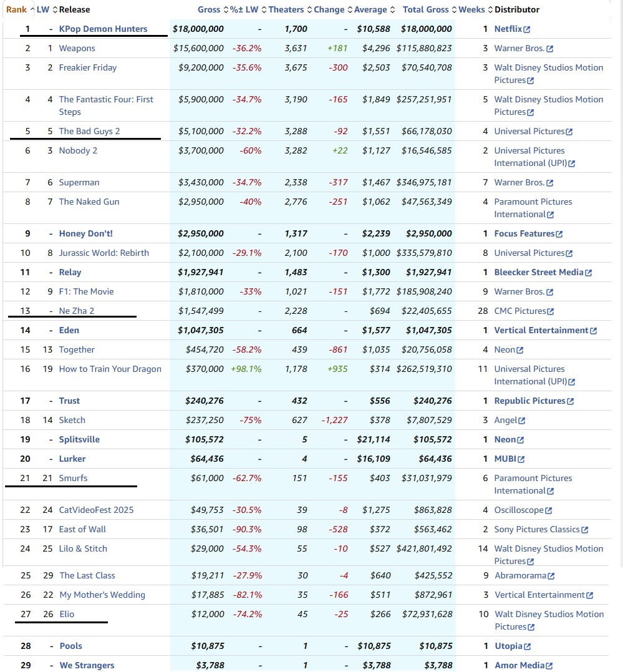Open Relay release link

click(70, 272)
